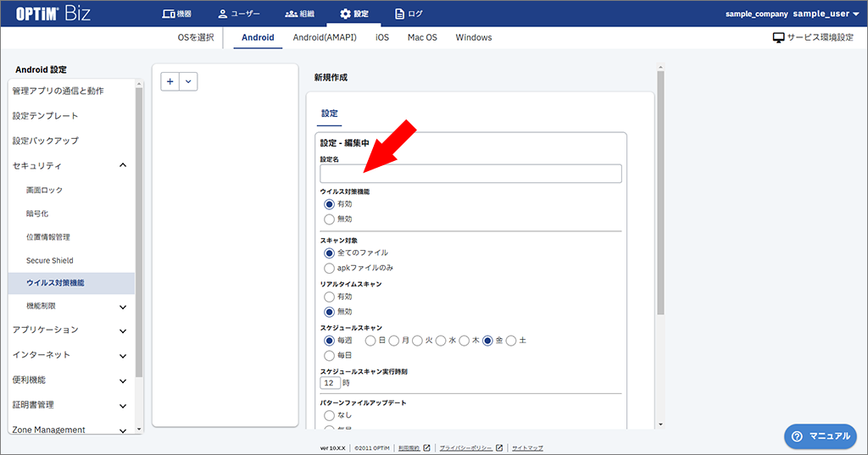The image size is (868, 455).
Task: Expand the アプリケーション section
Action: (x=123, y=330)
